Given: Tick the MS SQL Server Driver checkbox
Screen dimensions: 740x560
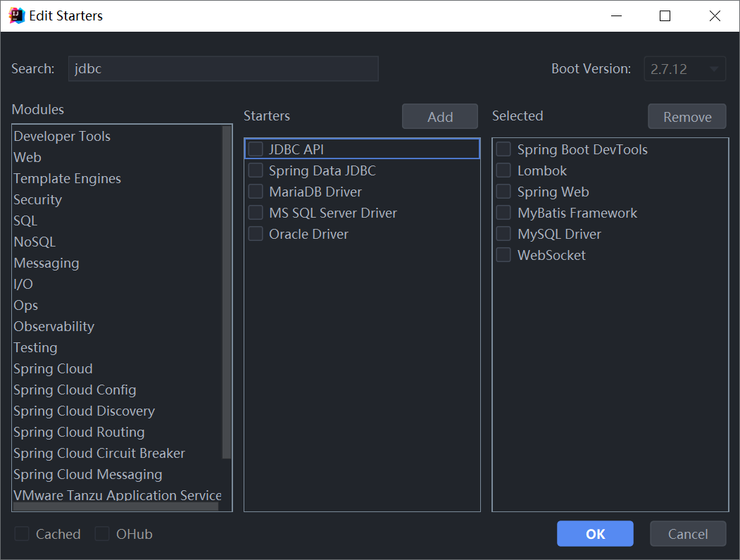Looking at the screenshot, I should [256, 213].
